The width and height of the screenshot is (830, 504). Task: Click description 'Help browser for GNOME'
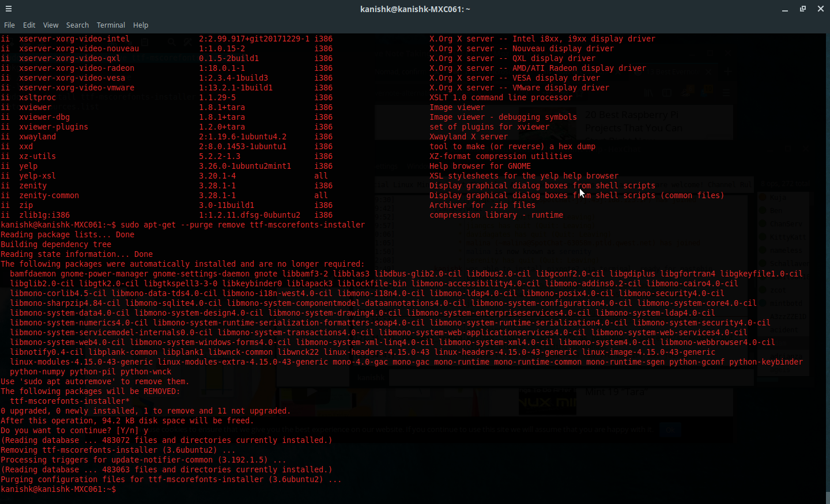pos(480,166)
